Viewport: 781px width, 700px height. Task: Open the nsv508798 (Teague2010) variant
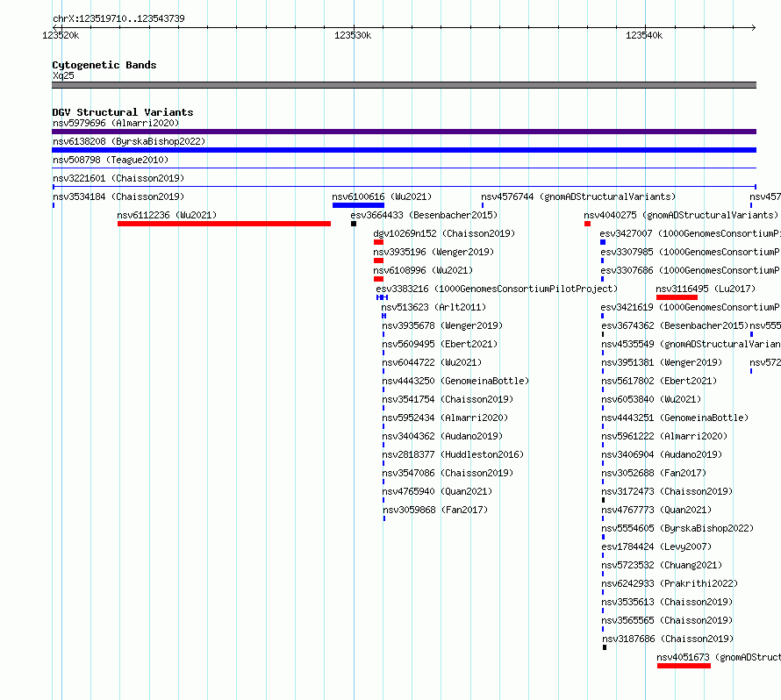pos(111,160)
